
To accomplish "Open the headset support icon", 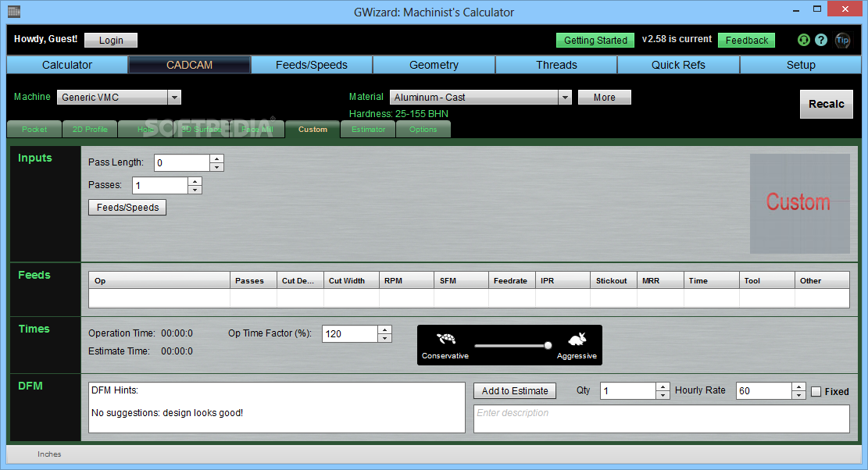I will pos(804,40).
